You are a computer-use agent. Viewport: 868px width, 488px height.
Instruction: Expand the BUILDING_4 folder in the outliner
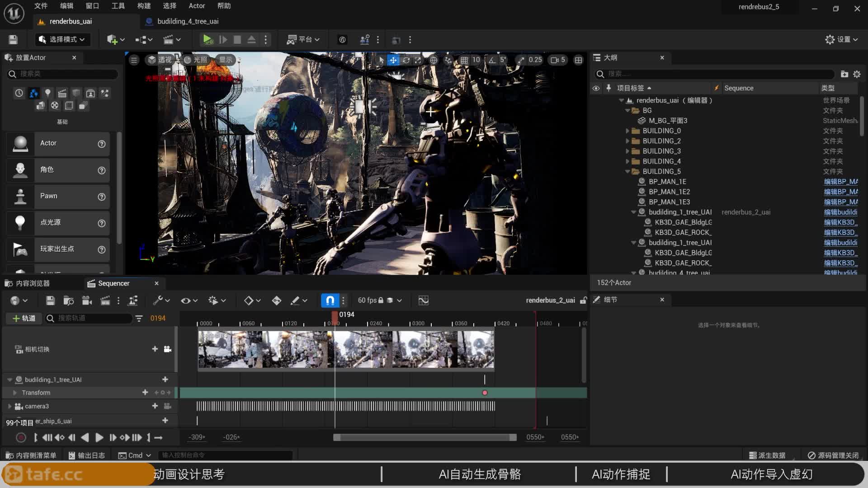(627, 161)
